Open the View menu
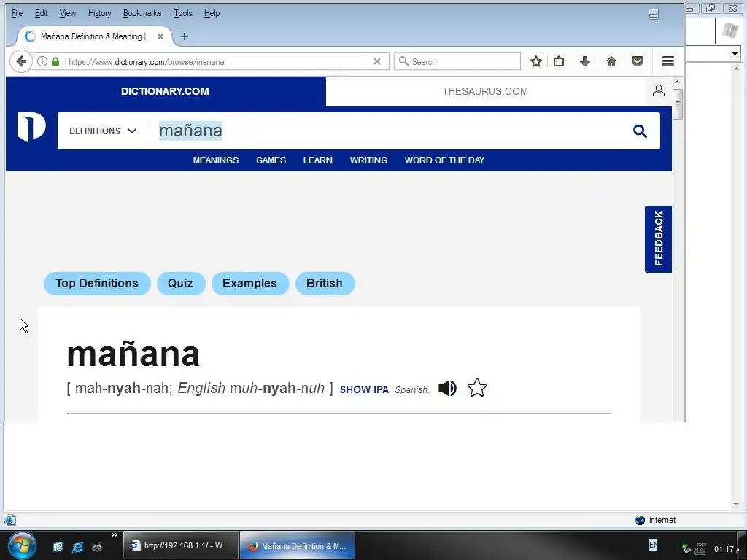 68,13
